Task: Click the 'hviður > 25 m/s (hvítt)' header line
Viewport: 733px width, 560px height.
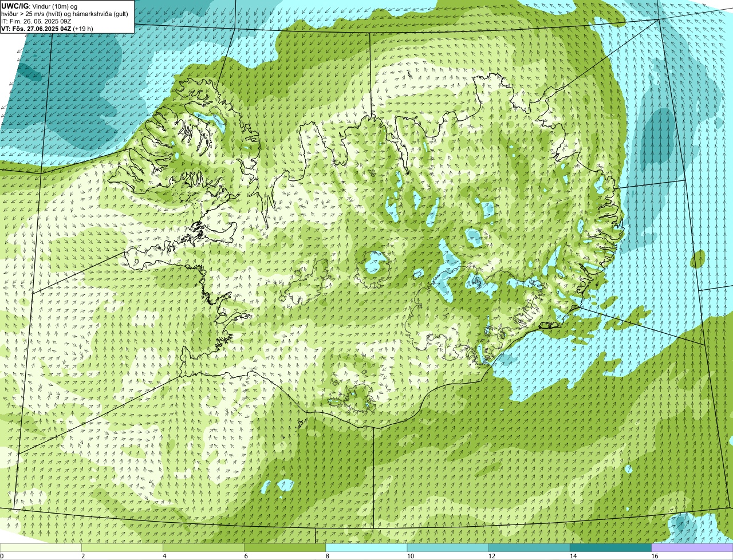Action: (65, 14)
